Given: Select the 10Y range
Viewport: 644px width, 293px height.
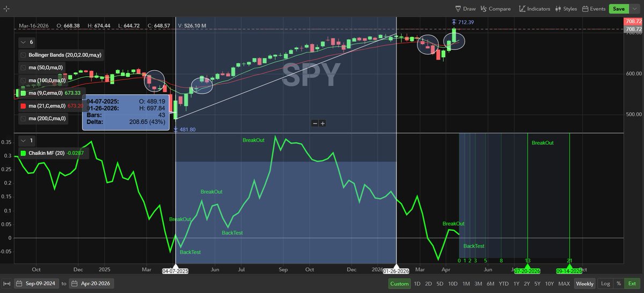Looking at the screenshot, I should coord(550,284).
